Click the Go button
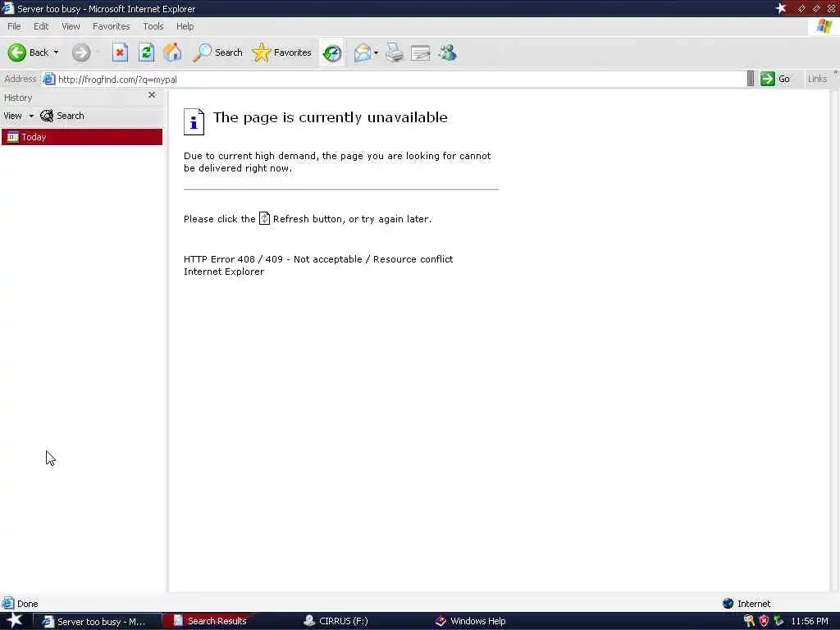Screen dimensions: 840x630 pyautogui.click(x=776, y=79)
